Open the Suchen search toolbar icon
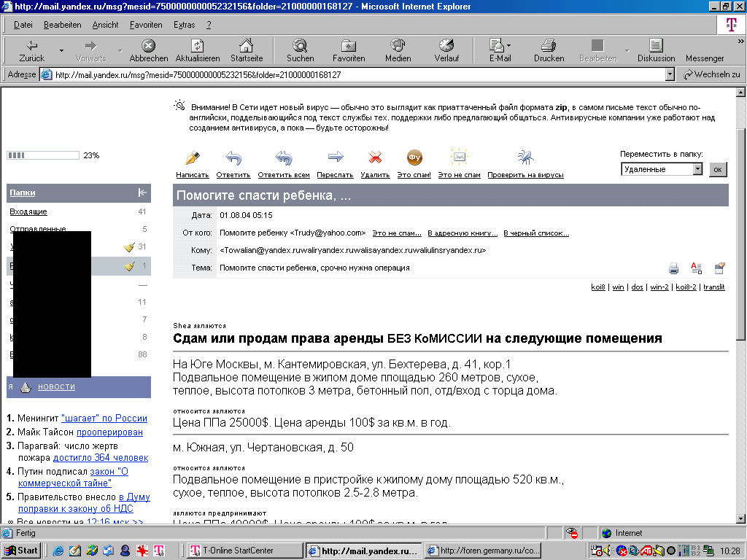Screen dimensions: 747x560 coord(300,46)
